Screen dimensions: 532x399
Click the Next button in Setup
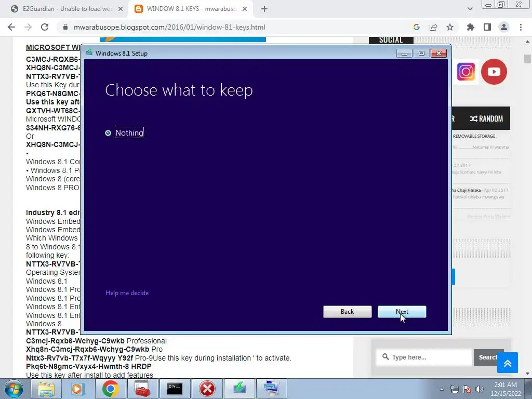point(402,312)
